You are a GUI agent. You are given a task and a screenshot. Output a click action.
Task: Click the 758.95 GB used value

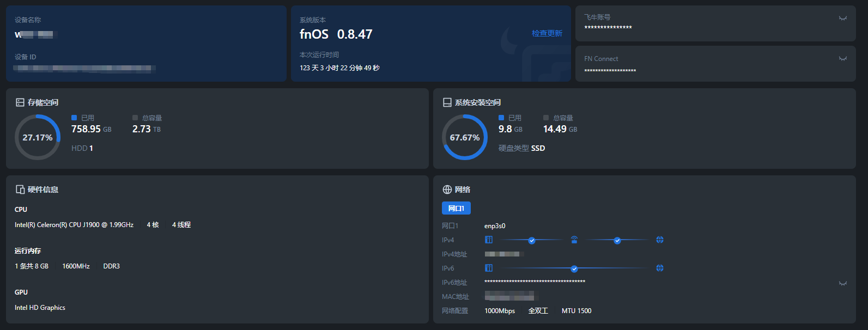click(x=92, y=129)
